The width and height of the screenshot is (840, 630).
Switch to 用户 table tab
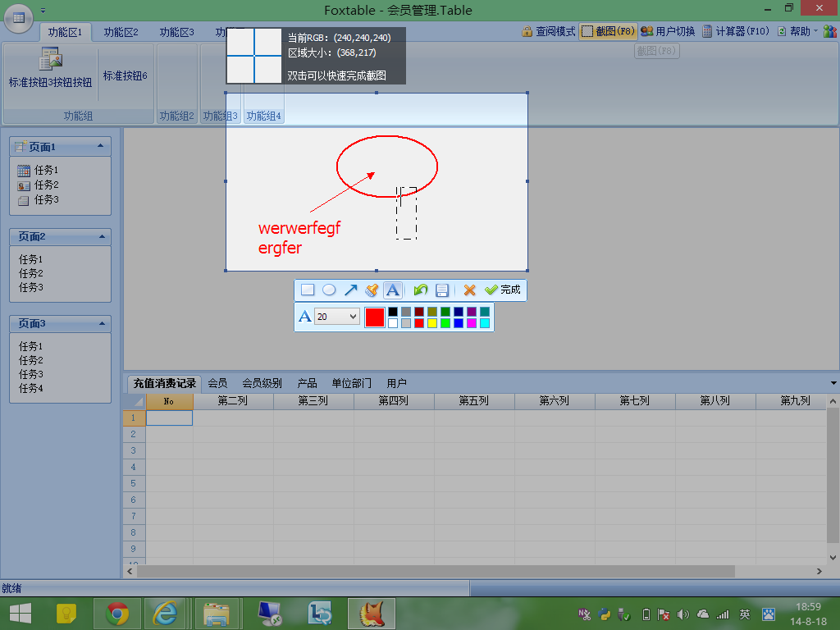pyautogui.click(x=396, y=383)
